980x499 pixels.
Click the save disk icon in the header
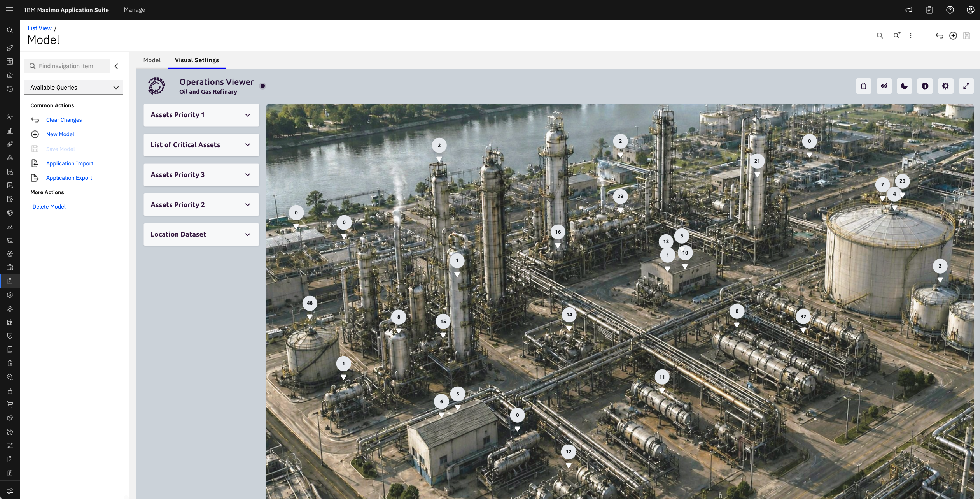coord(967,35)
